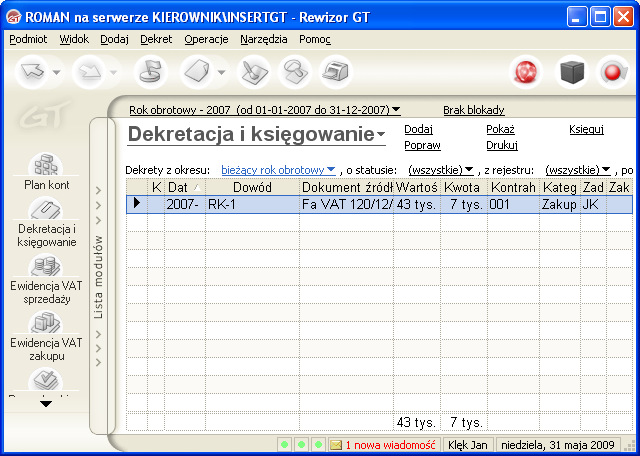Click the forward arrow toolbar icon

coord(89,72)
